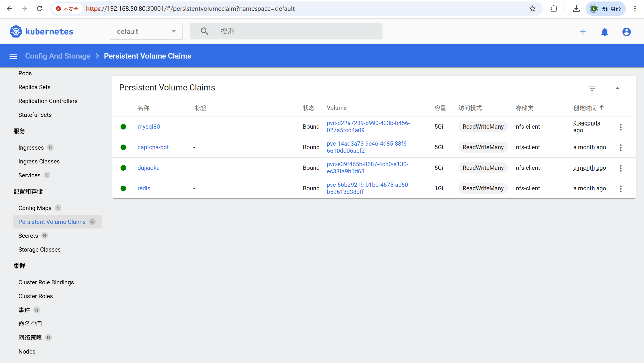644x363 pixels.
Task: Open actions menu for redis row
Action: tap(621, 188)
